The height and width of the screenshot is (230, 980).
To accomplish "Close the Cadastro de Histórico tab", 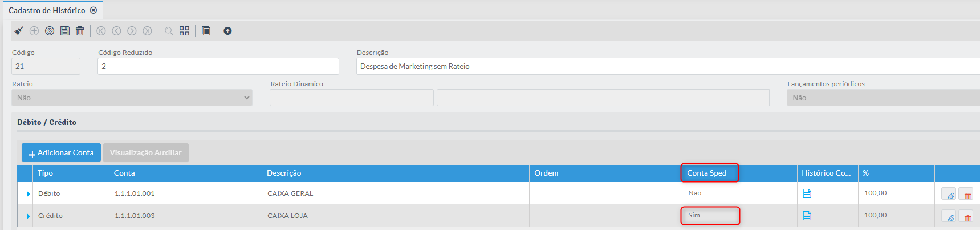I will pos(93,10).
